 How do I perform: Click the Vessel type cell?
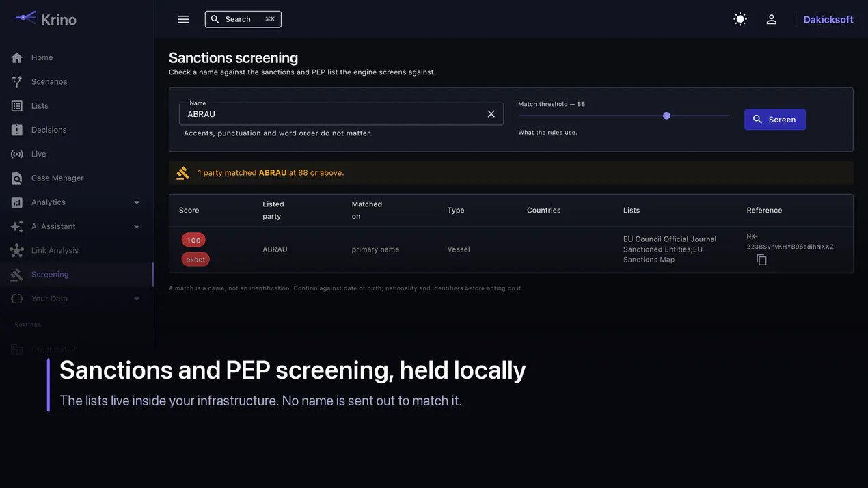[x=459, y=249]
